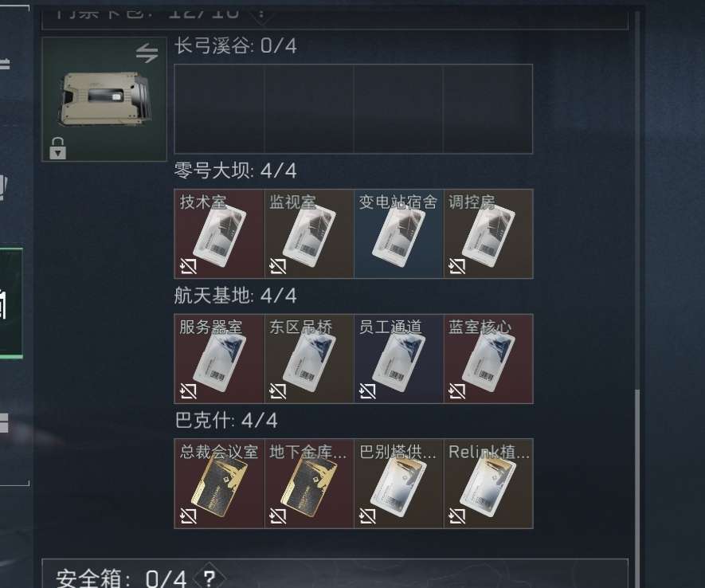Viewport: 705px width, 588px height.
Task: Choose the 服务器室 keycard
Action: tap(219, 359)
